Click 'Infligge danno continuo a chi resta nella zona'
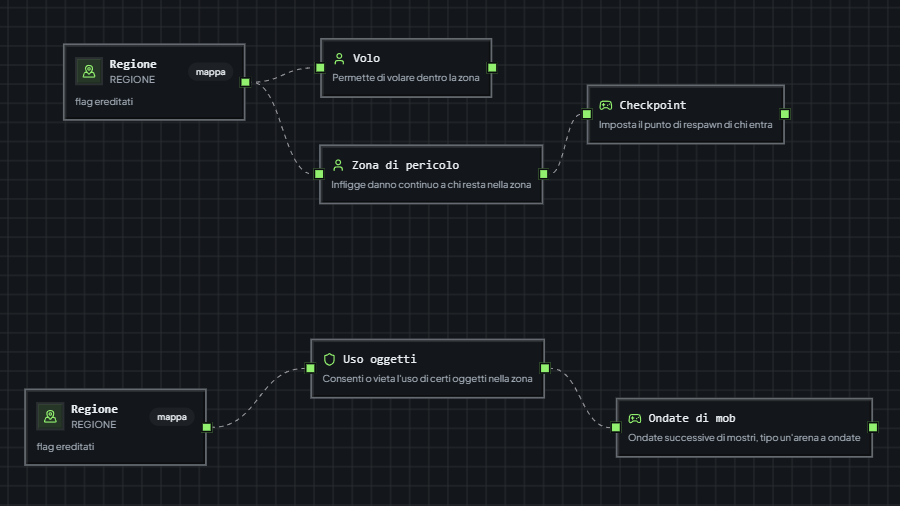Screen dimensions: 900x506 [431, 185]
